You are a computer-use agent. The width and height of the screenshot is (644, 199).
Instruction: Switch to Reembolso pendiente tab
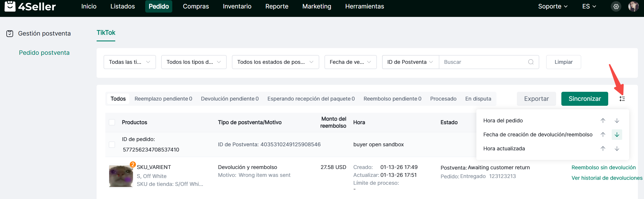tap(392, 99)
